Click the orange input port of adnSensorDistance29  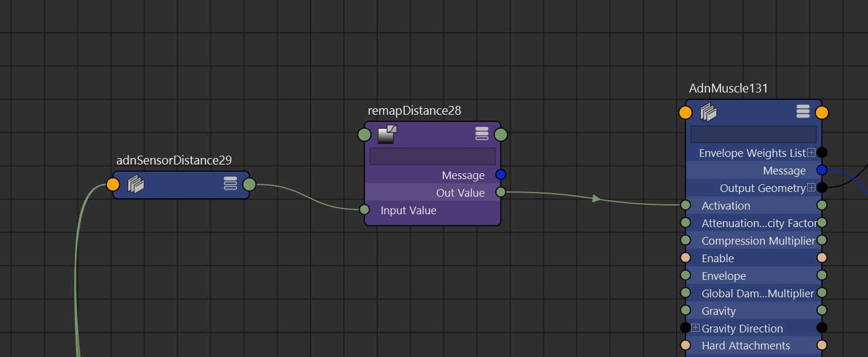coord(113,184)
